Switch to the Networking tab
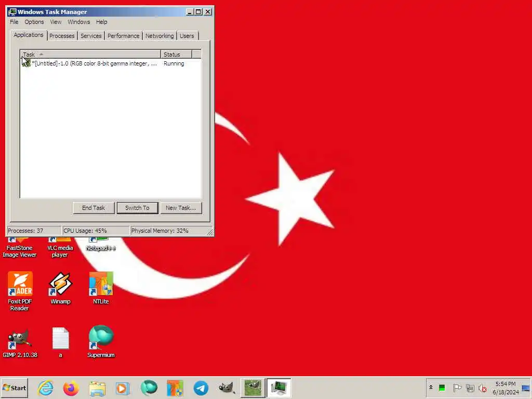The image size is (532, 399). tap(159, 36)
